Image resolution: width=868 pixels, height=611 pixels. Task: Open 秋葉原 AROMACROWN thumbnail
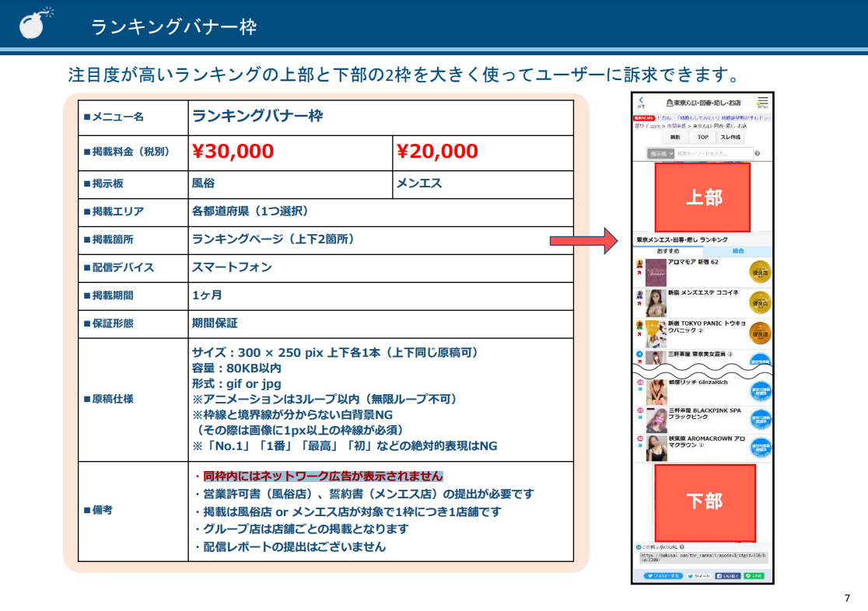[656, 449]
